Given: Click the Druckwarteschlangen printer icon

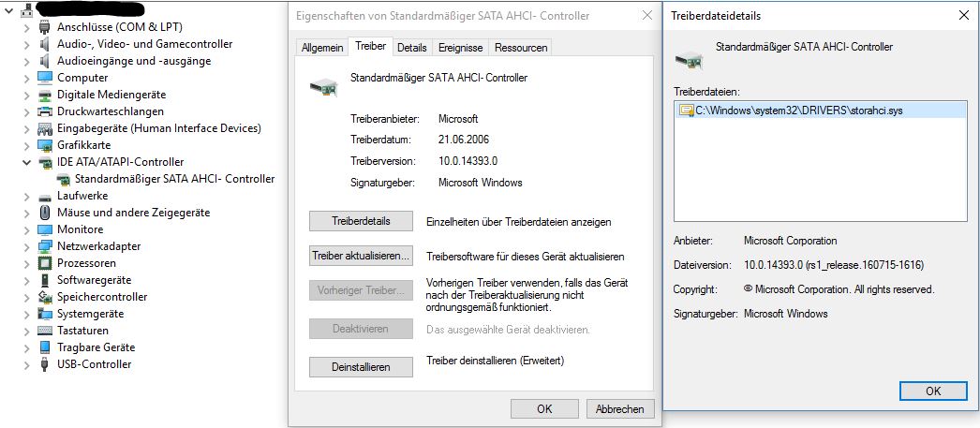Looking at the screenshot, I should click(x=44, y=111).
